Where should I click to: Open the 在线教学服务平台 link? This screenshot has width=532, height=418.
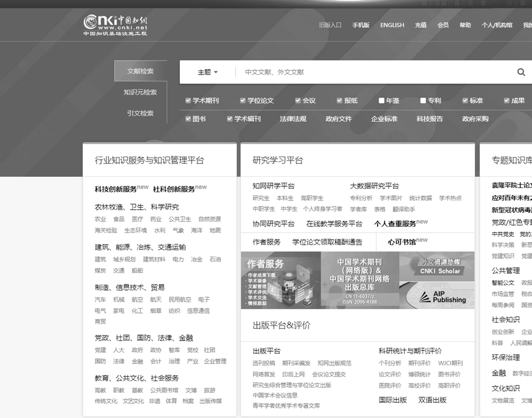[x=334, y=224]
